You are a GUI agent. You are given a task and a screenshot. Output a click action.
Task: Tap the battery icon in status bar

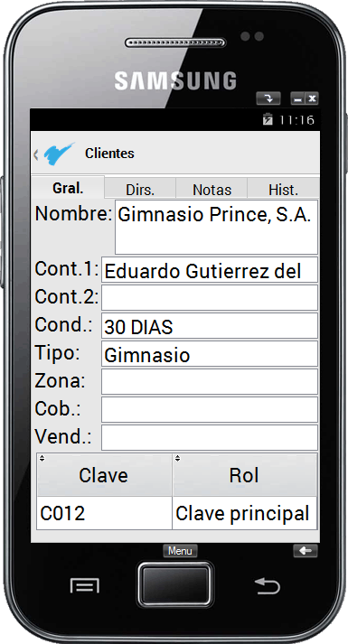[268, 119]
